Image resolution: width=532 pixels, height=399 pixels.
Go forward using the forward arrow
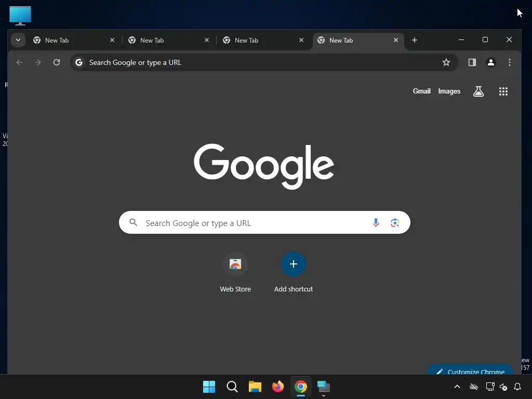(x=38, y=62)
